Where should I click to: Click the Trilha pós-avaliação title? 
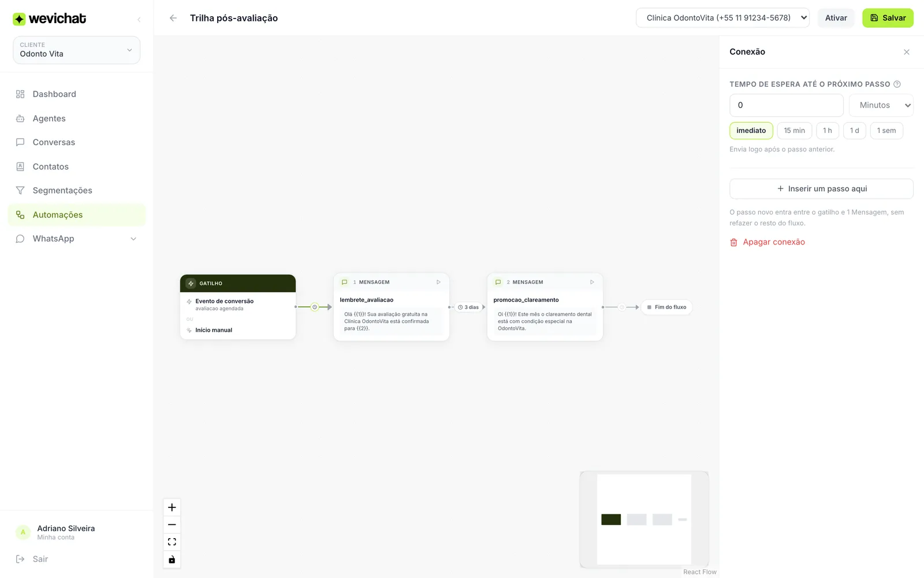[234, 18]
